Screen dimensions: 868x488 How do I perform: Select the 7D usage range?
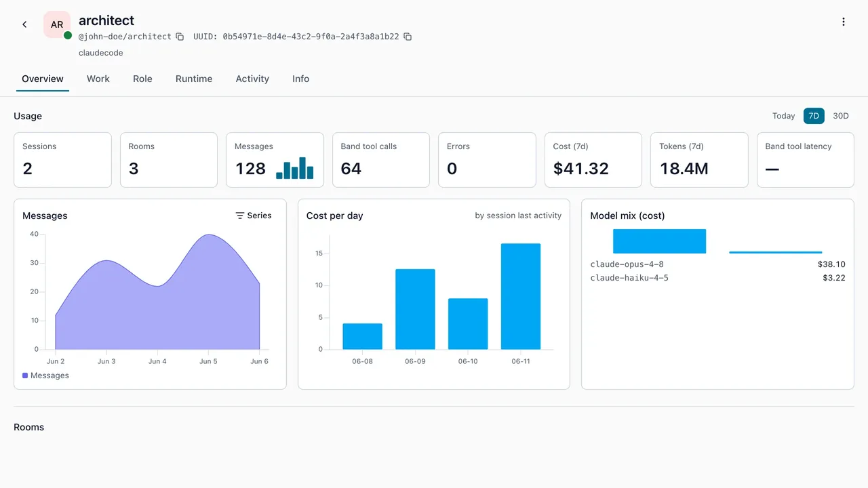tap(814, 116)
